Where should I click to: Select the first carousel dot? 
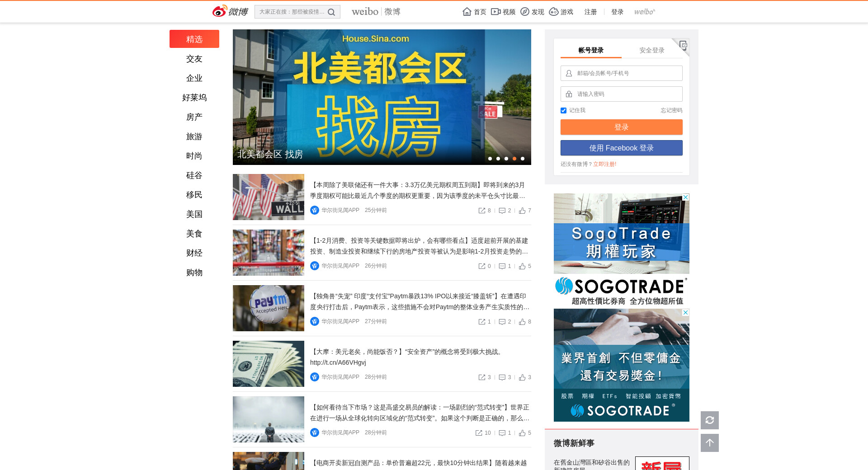pyautogui.click(x=490, y=159)
